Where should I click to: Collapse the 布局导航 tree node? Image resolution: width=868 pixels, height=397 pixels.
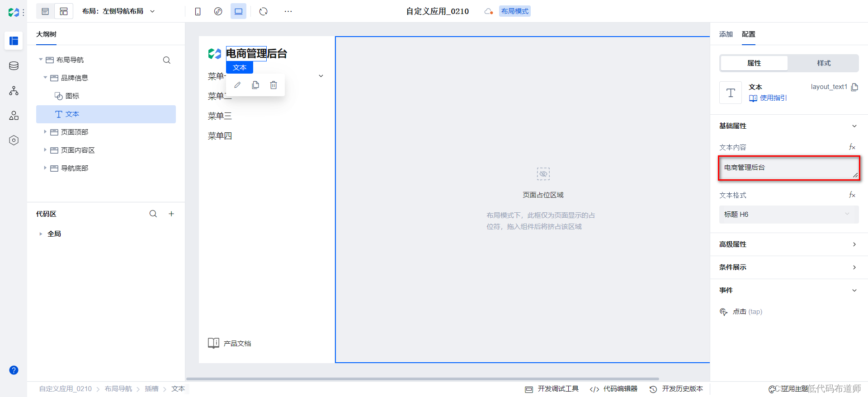[41, 60]
